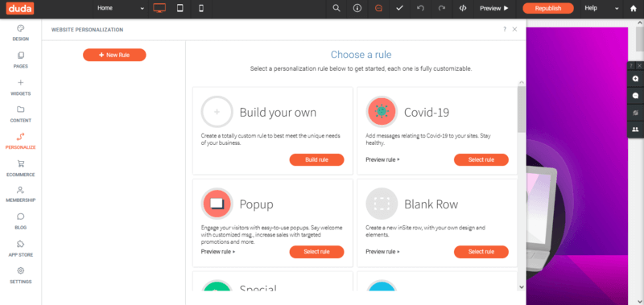Click the 'Blank Row' card title
The width and height of the screenshot is (644, 305).
coord(431,204)
